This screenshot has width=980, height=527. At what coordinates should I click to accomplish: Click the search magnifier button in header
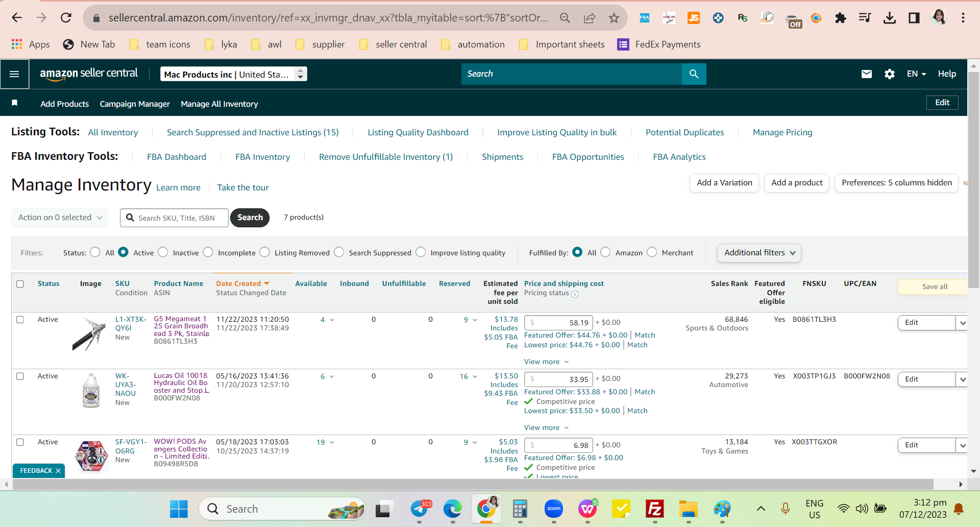(x=694, y=74)
